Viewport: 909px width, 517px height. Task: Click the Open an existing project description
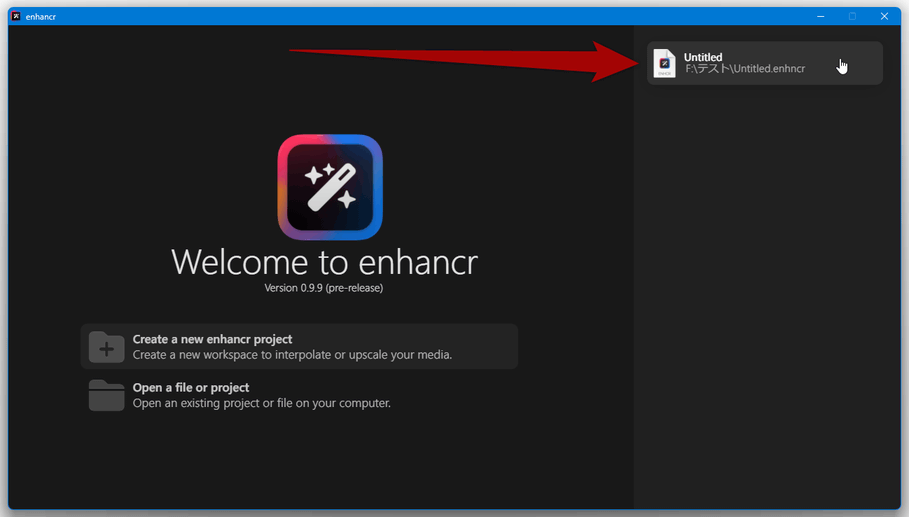point(261,403)
